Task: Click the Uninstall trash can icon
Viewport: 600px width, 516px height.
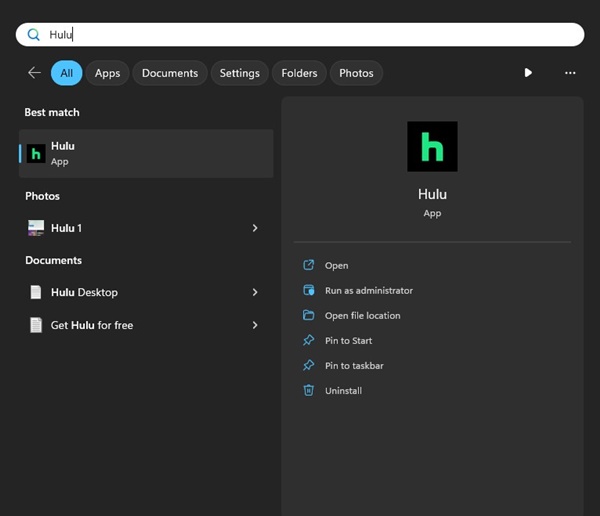Action: (x=308, y=390)
